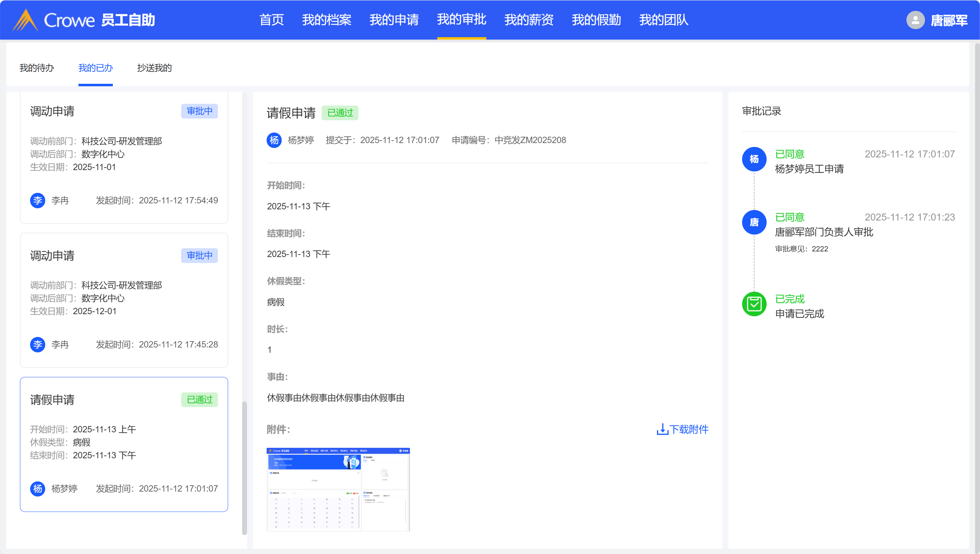Click 李冉 avatar on first transfer card
Viewport: 980px width, 554px height.
tap(37, 200)
